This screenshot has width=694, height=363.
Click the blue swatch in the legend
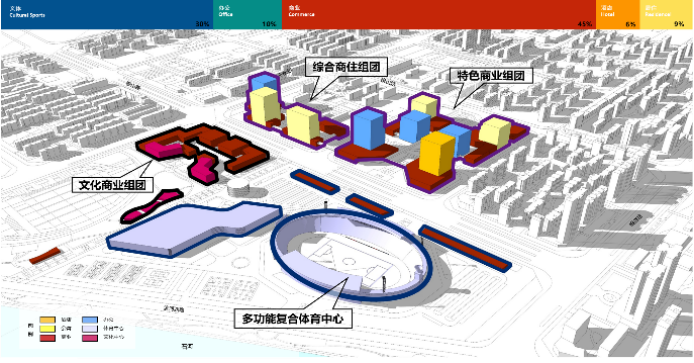(90, 320)
